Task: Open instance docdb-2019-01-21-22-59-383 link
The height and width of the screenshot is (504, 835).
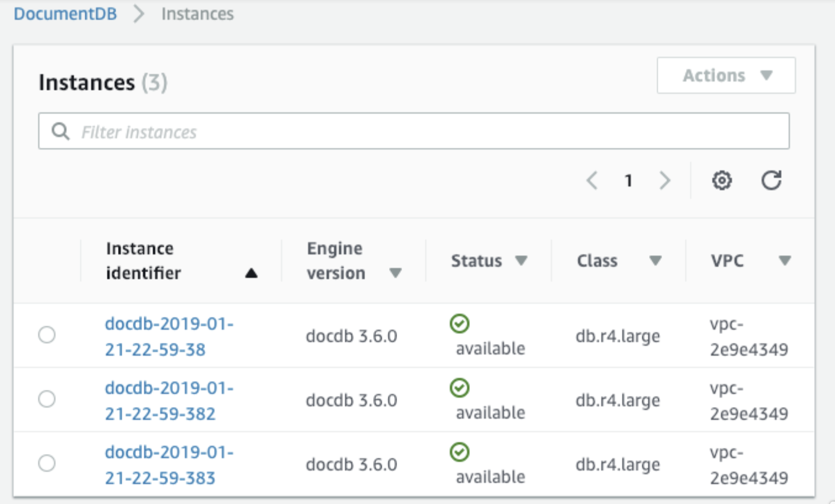Action: click(169, 464)
